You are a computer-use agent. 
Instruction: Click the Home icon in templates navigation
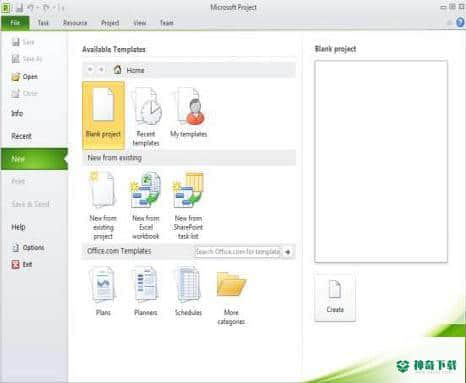(x=117, y=70)
